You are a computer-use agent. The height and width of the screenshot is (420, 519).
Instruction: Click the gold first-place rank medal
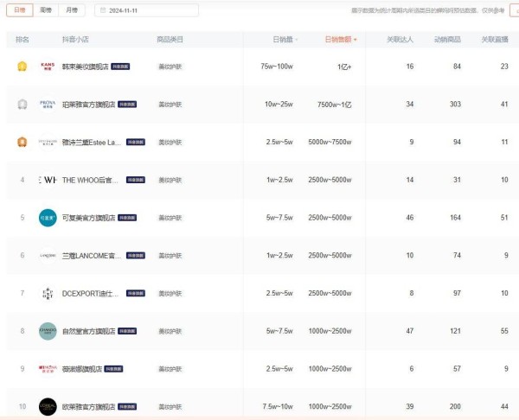pos(22,67)
